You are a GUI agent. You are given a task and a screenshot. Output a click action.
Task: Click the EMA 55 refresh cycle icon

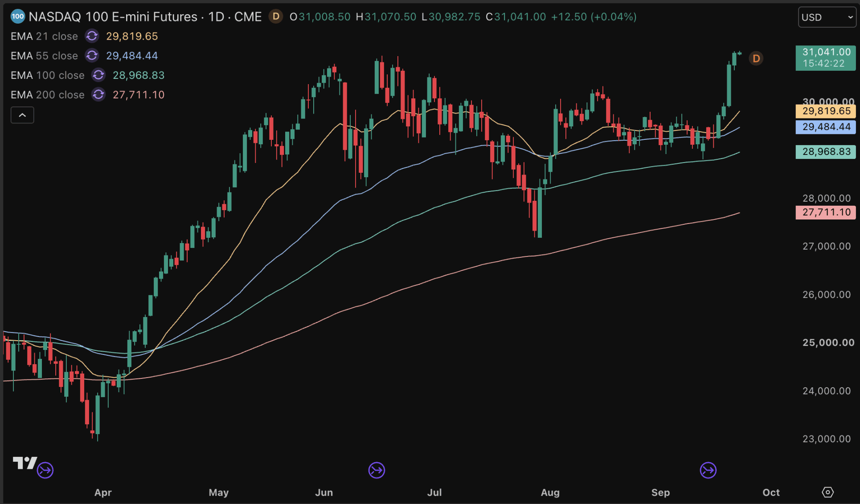92,56
